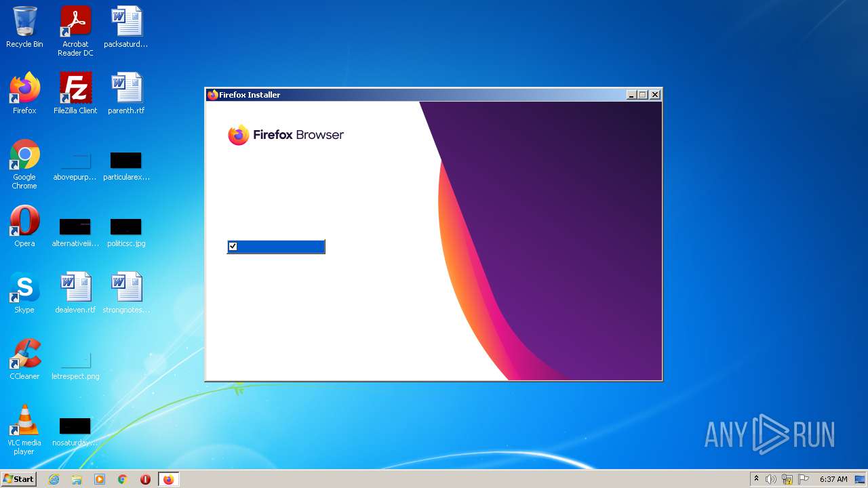Image resolution: width=868 pixels, height=488 pixels.
Task: Select the politicsc.jpg image file
Action: 126,232
